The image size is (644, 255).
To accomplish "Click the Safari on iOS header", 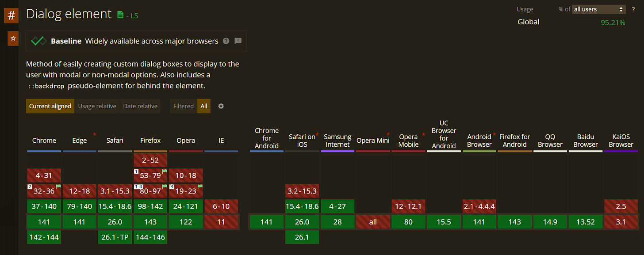I will [x=302, y=141].
